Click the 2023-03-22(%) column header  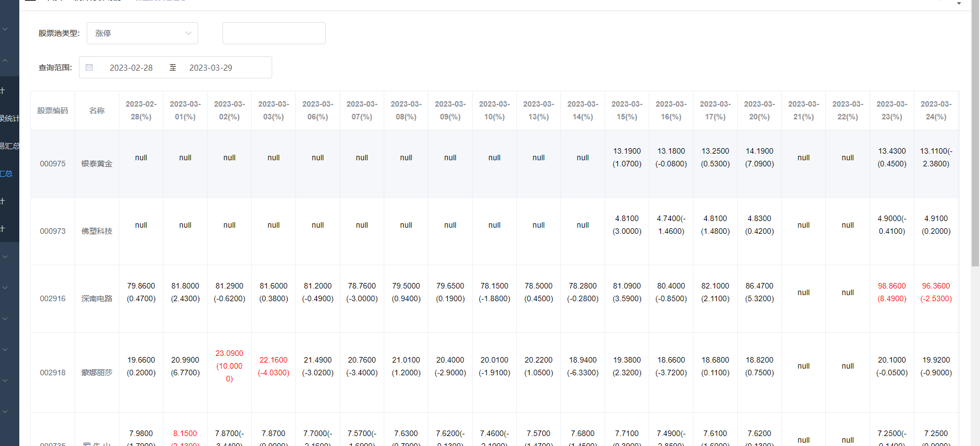[x=847, y=111]
